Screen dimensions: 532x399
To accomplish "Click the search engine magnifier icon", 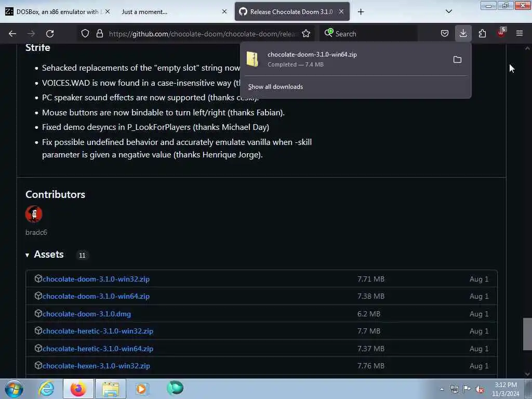I will (x=328, y=33).
